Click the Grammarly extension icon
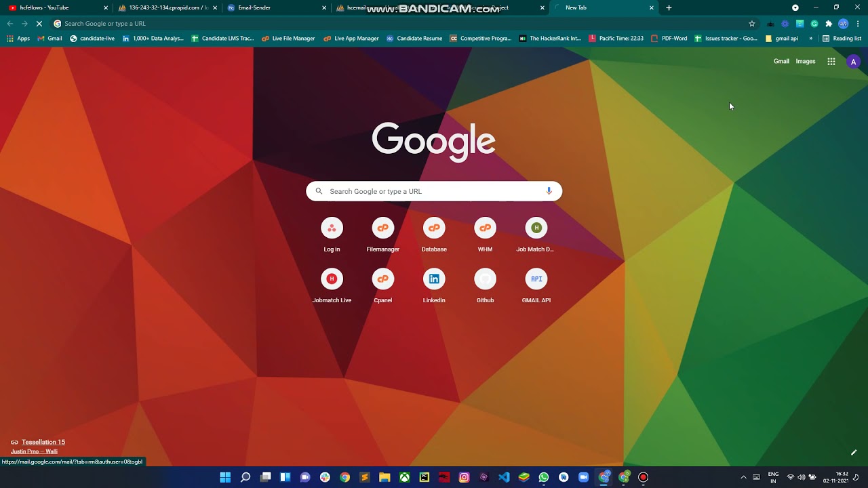 [x=814, y=24]
